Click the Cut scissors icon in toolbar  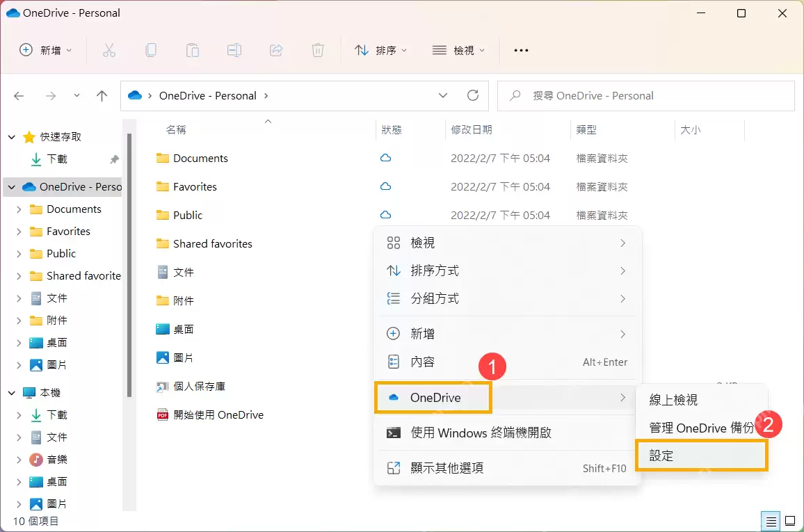click(108, 50)
